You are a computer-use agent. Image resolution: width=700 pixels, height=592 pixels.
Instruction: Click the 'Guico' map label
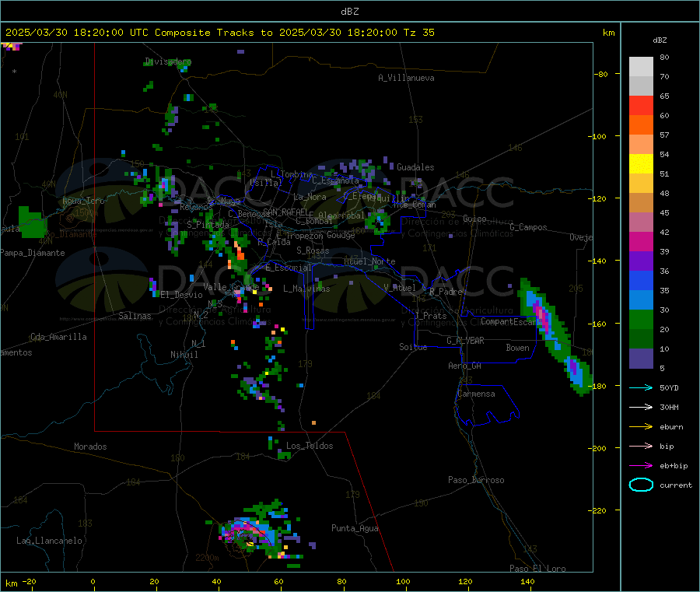[x=474, y=219]
